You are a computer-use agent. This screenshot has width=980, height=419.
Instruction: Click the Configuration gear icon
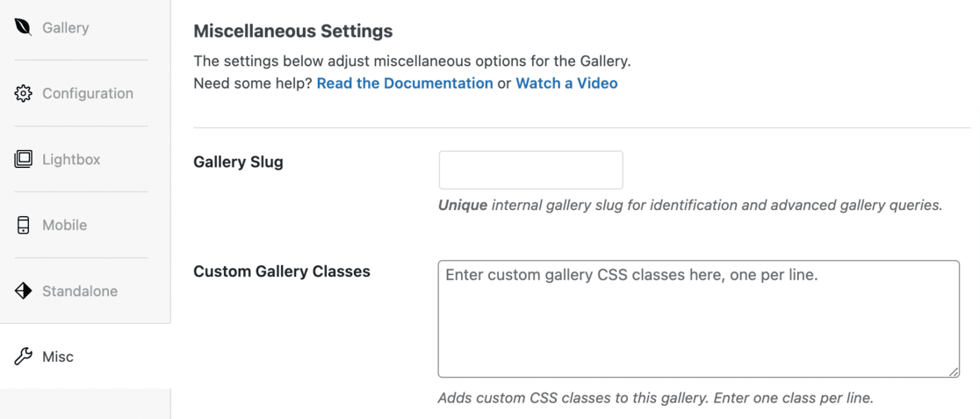(23, 93)
